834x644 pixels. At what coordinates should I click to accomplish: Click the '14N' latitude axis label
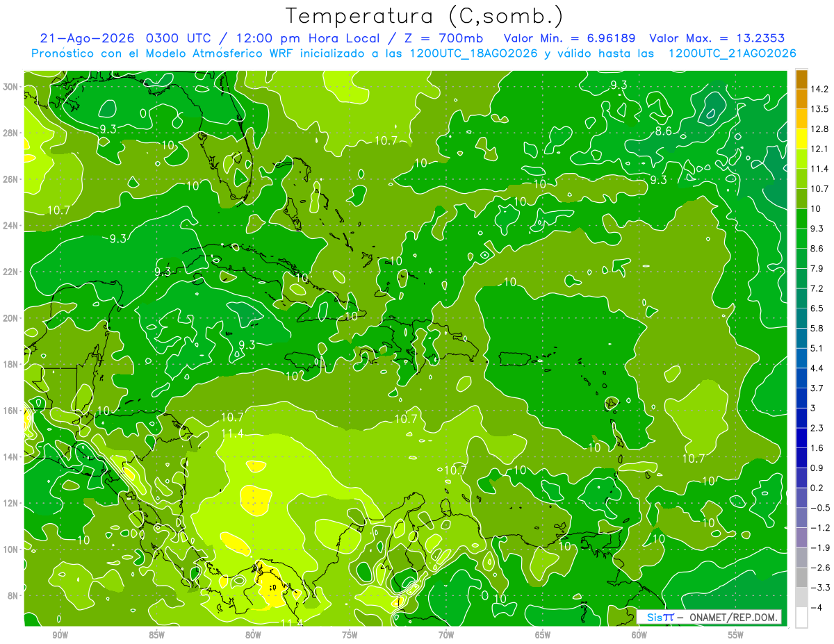[x=10, y=457]
